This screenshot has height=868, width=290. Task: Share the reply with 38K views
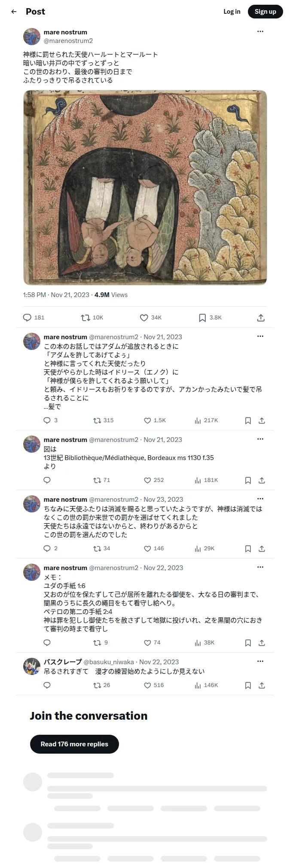tap(262, 643)
